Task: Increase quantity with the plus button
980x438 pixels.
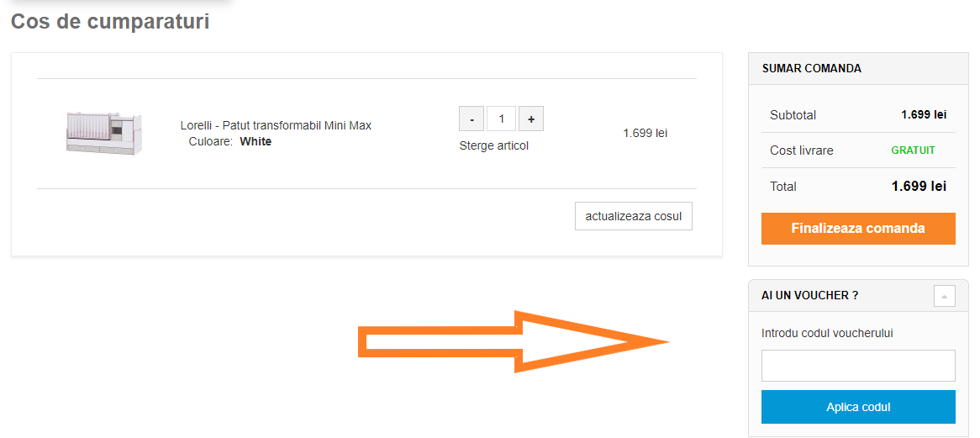Action: pyautogui.click(x=530, y=119)
